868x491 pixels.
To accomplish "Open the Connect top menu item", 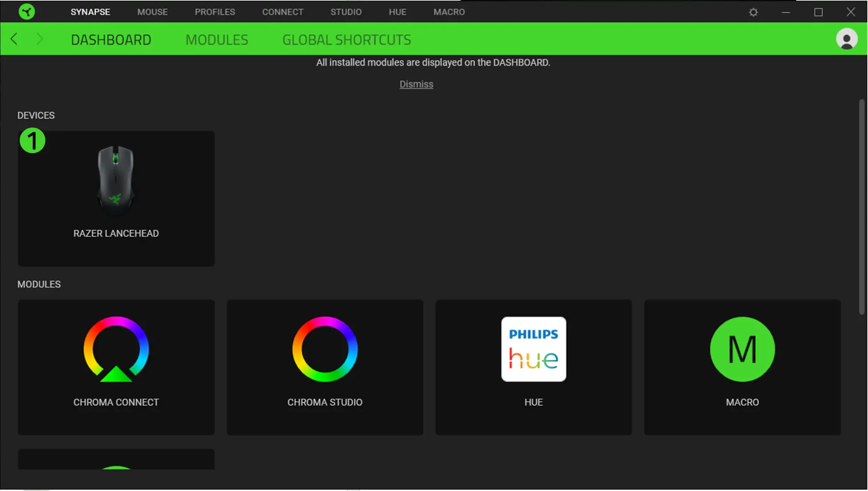I will 283,12.
